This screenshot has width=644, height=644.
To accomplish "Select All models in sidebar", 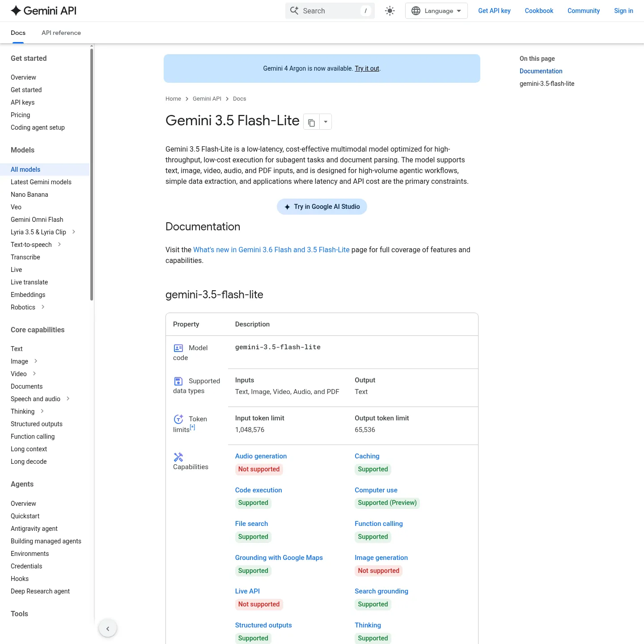I will coord(45,169).
